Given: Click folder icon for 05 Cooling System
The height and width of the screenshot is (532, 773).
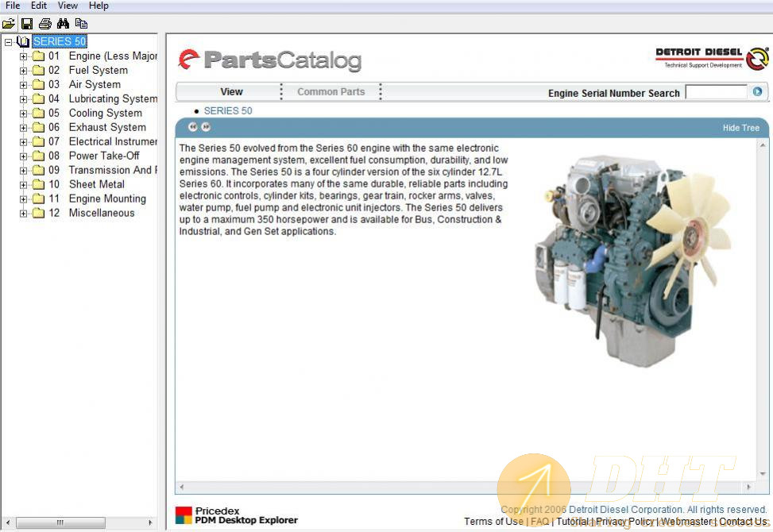Looking at the screenshot, I should (38, 114).
